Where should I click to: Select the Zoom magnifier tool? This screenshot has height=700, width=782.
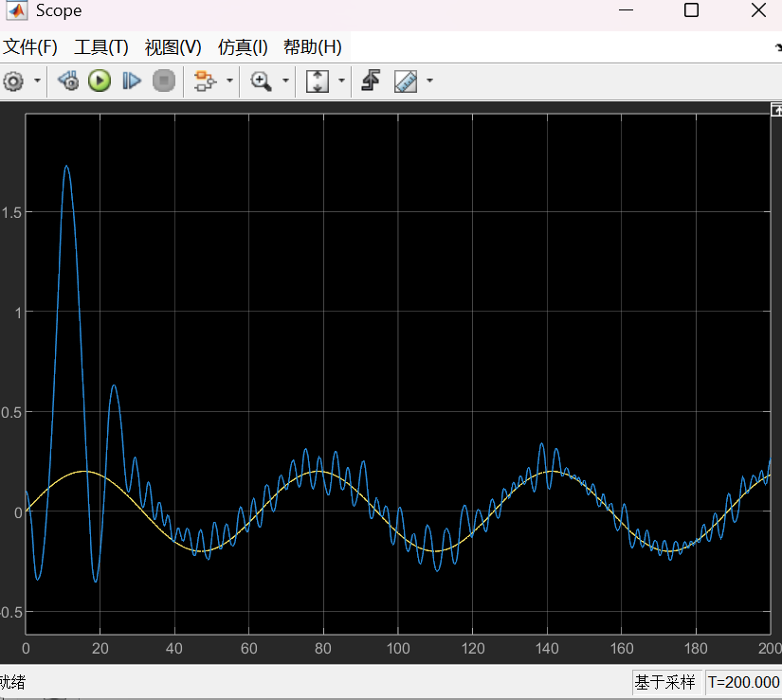pos(261,81)
